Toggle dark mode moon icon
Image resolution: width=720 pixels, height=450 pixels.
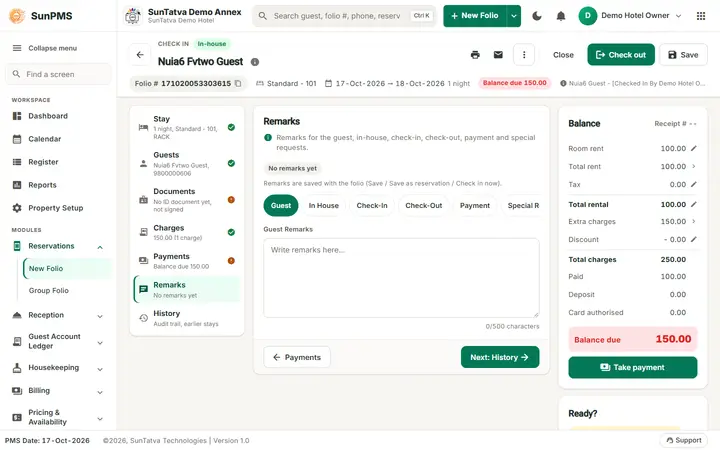pos(537,16)
